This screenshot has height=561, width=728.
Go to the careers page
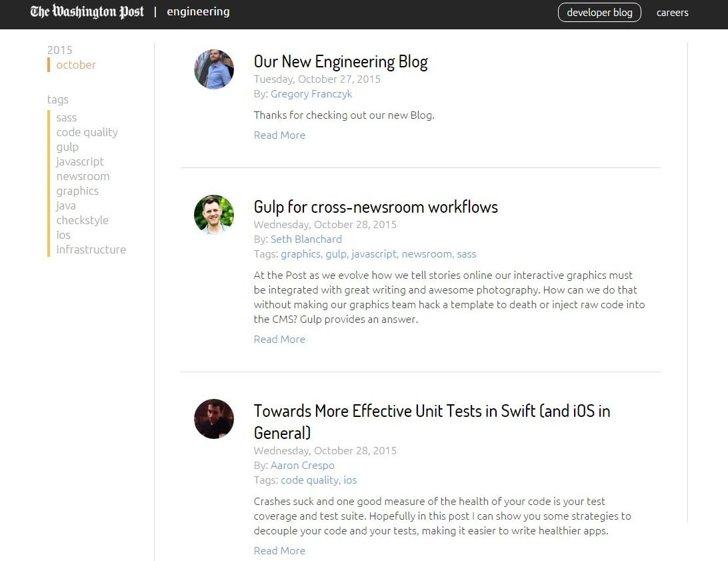(x=672, y=13)
